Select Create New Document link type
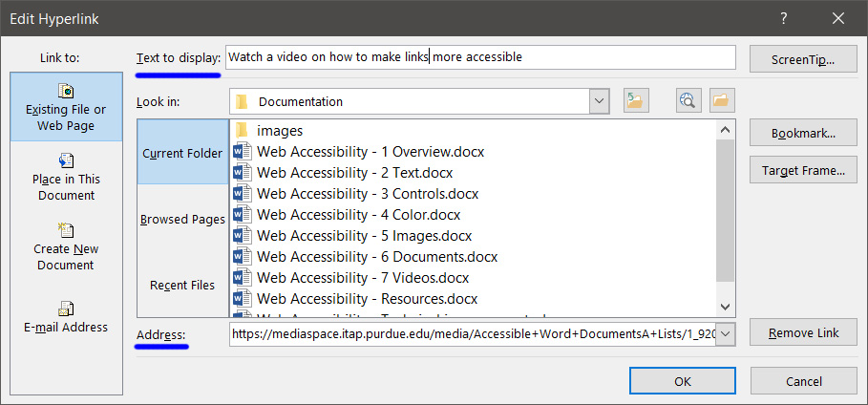 pos(66,247)
